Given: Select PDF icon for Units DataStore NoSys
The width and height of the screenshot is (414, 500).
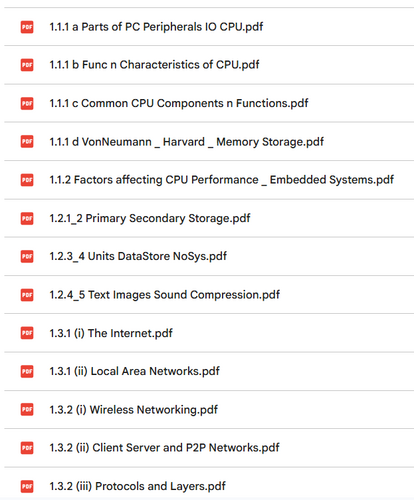Looking at the screenshot, I should [27, 256].
